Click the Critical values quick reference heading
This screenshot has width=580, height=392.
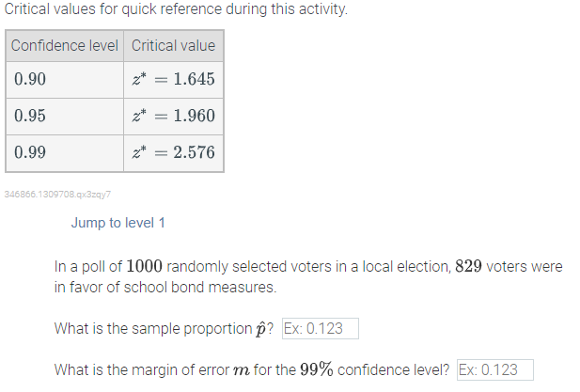pyautogui.click(x=176, y=8)
